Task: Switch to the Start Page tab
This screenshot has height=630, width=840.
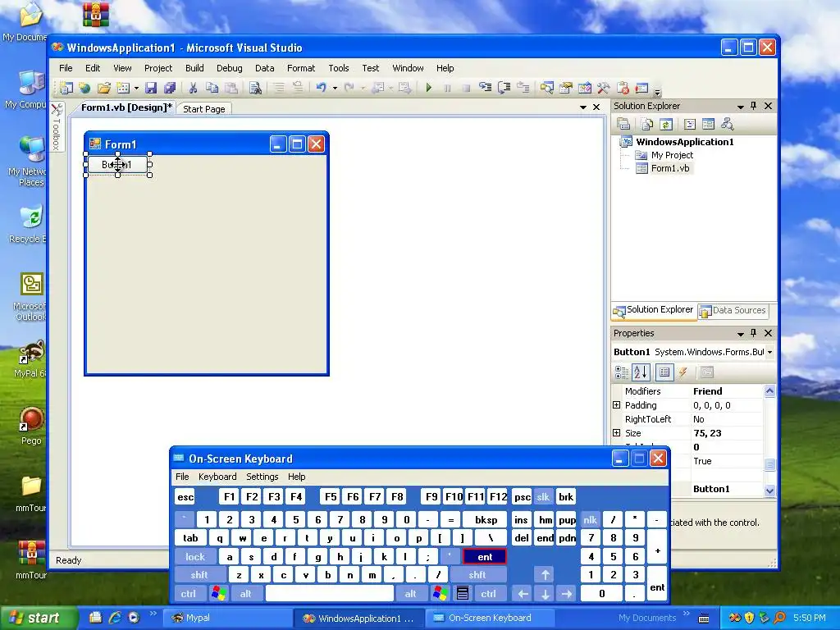Action: pos(204,109)
